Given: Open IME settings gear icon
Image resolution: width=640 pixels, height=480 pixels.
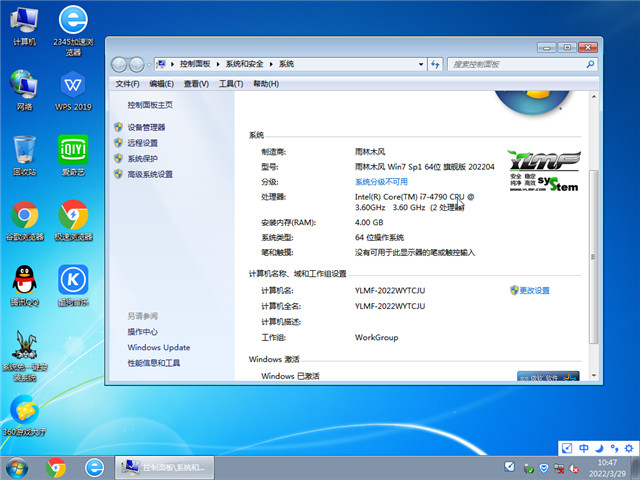Looking at the screenshot, I should pos(629,448).
